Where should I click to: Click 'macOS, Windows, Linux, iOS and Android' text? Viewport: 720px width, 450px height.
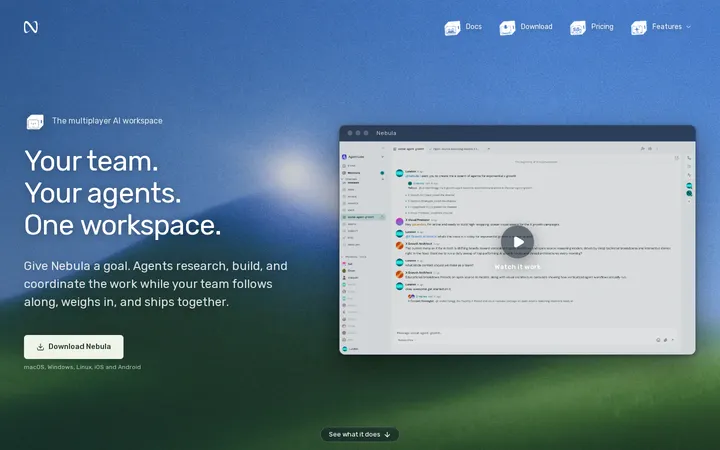coord(82,367)
